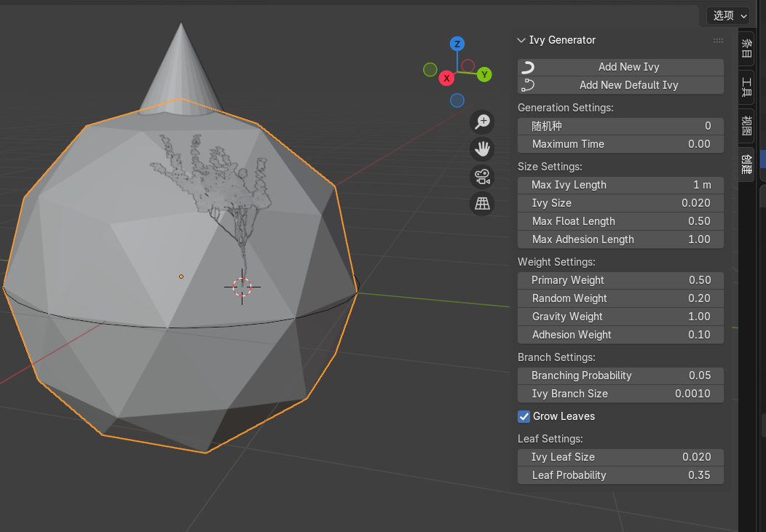The width and height of the screenshot is (766, 532).
Task: Select the 创建 sidebar tab
Action: point(746,164)
